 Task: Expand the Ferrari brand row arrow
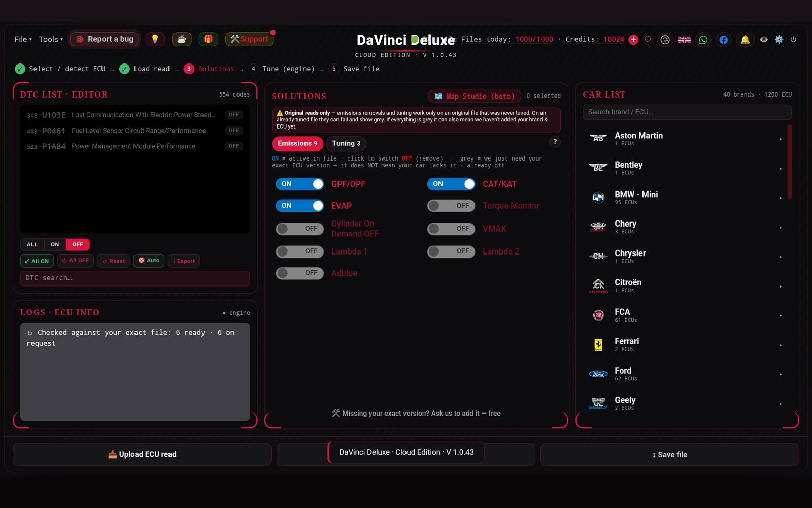[x=781, y=345]
